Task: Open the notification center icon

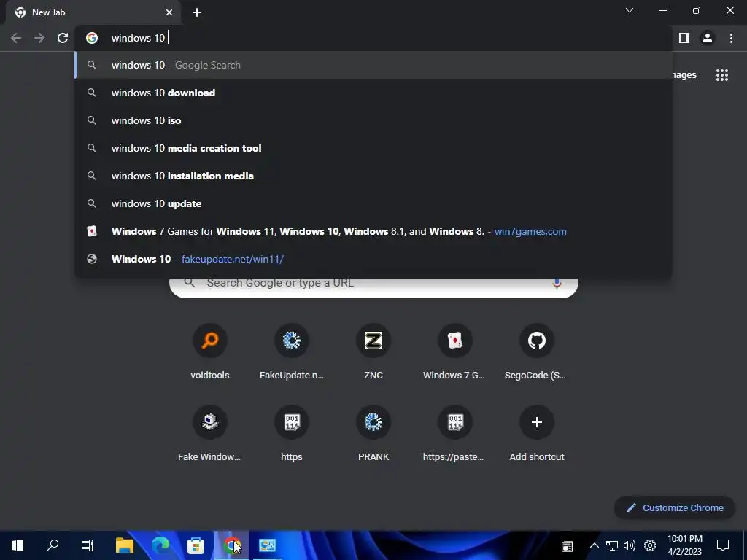Action: click(723, 545)
